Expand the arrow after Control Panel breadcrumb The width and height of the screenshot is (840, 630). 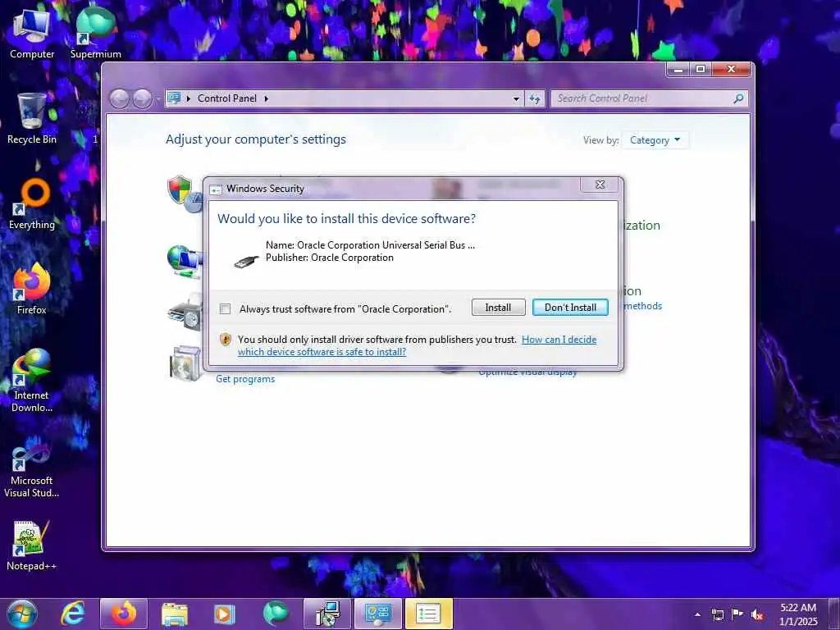click(x=267, y=98)
